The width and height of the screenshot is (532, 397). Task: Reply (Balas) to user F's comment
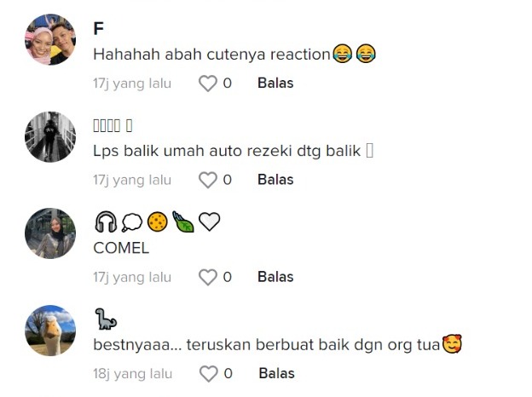[275, 83]
